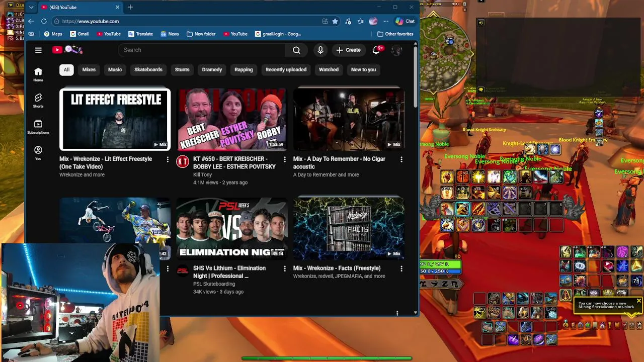Open Shorts in the YouTube sidebar

(38, 100)
